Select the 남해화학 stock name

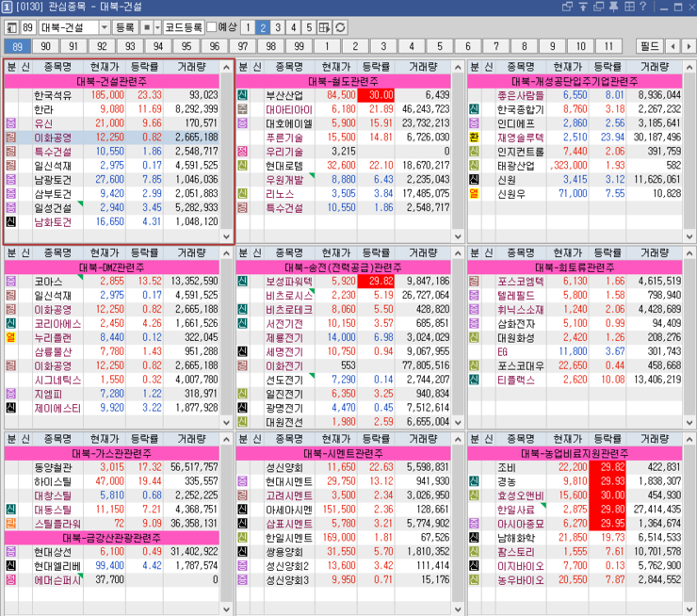(x=516, y=538)
